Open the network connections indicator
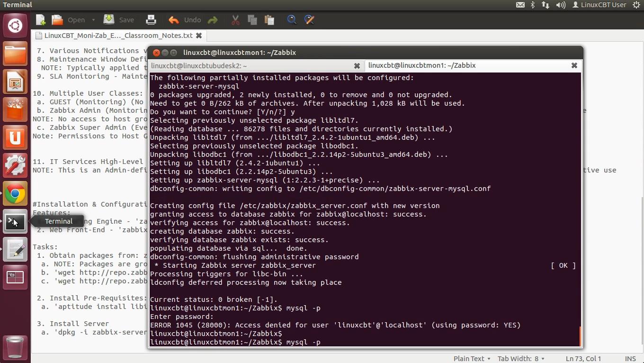Image resolution: width=644 pixels, height=363 pixels. [546, 5]
